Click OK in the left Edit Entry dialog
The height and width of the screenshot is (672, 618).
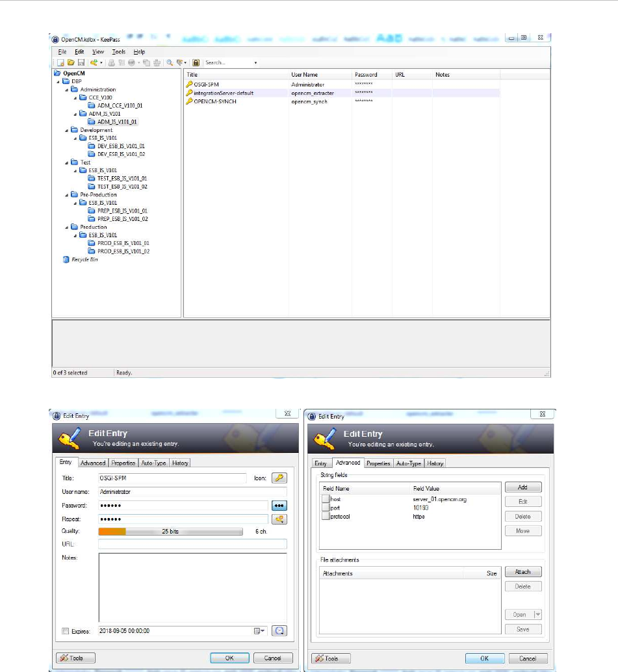[x=229, y=658]
